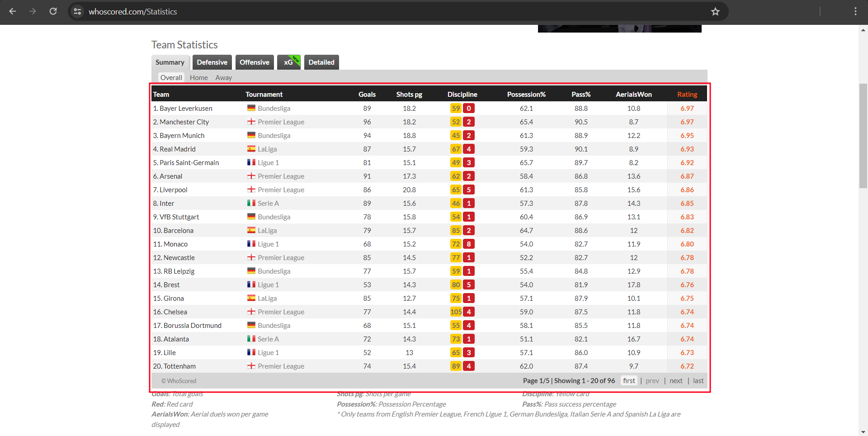This screenshot has height=436, width=868.
Task: Sort table by Possession% column
Action: [526, 95]
